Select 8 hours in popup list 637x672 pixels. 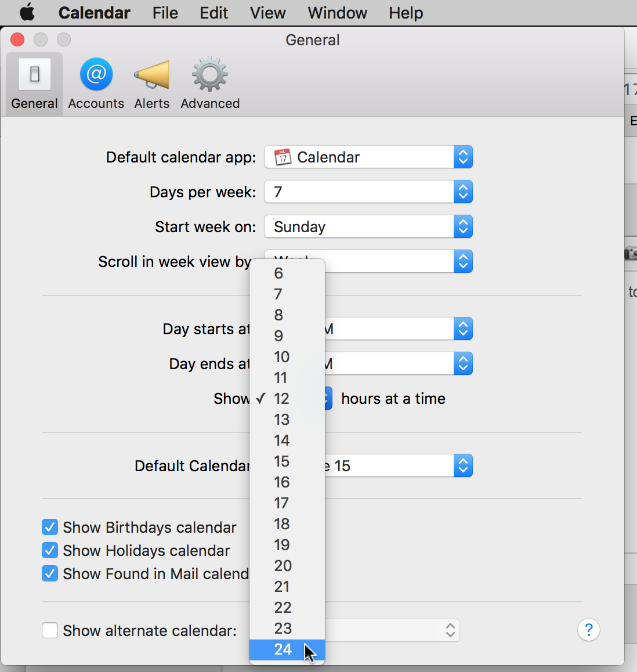pos(287,315)
